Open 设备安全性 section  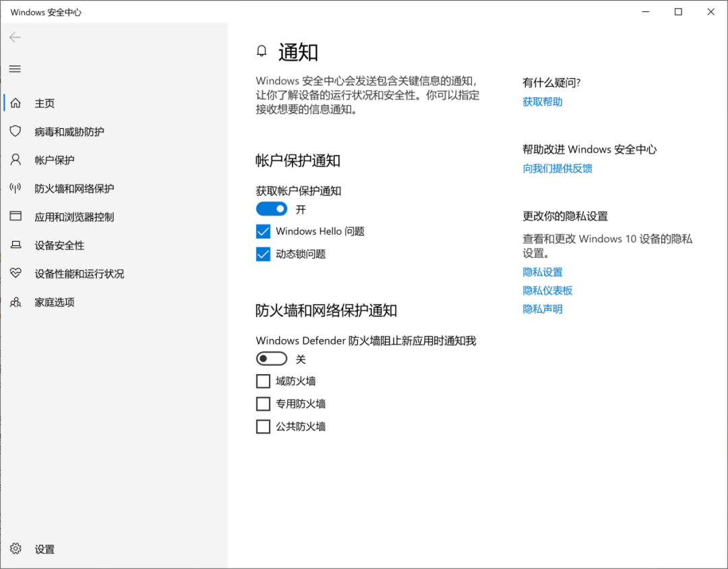click(x=59, y=245)
